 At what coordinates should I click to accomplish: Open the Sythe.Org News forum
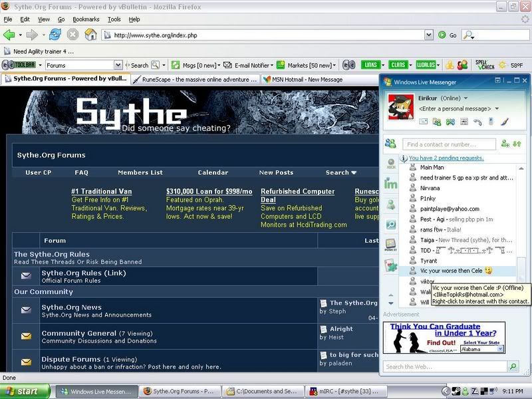(72, 307)
